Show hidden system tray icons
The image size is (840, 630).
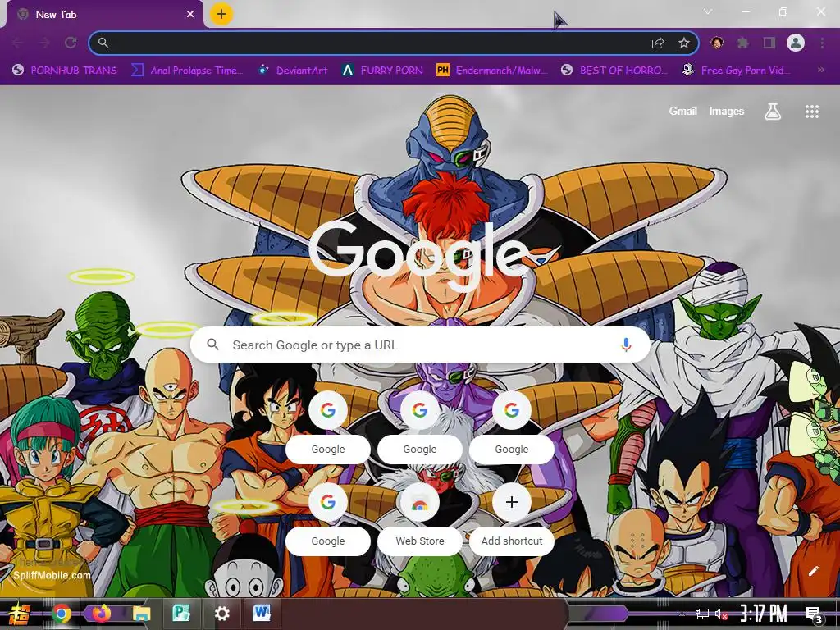point(682,614)
